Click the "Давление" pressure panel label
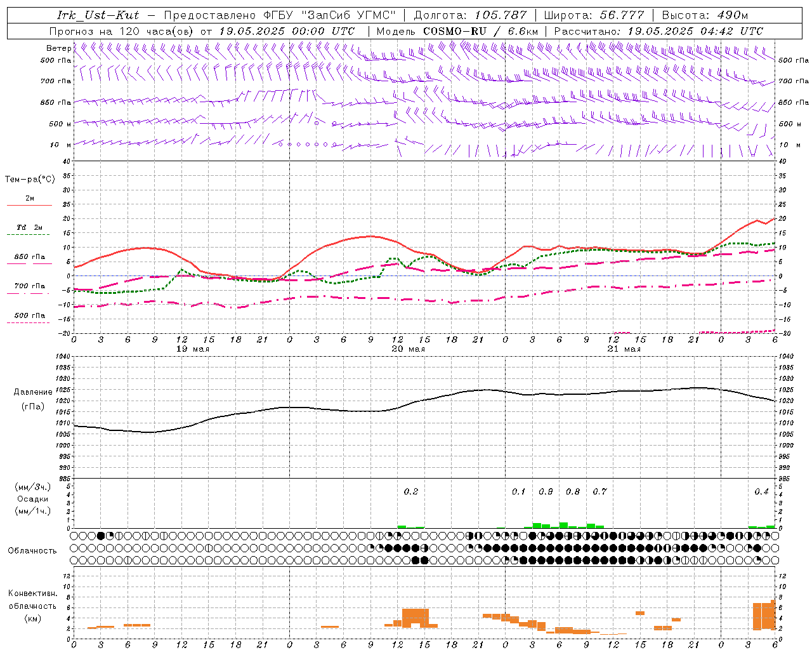The image size is (812, 650). 32,392
